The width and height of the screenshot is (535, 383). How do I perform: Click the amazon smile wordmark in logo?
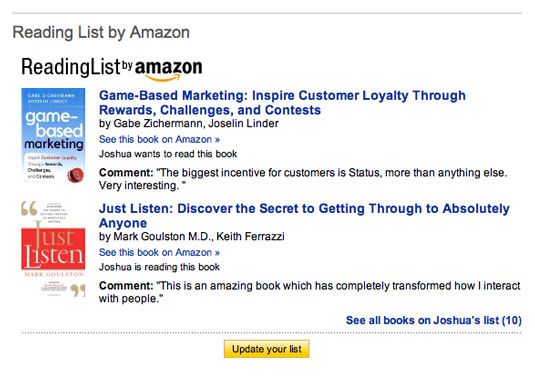tap(169, 70)
